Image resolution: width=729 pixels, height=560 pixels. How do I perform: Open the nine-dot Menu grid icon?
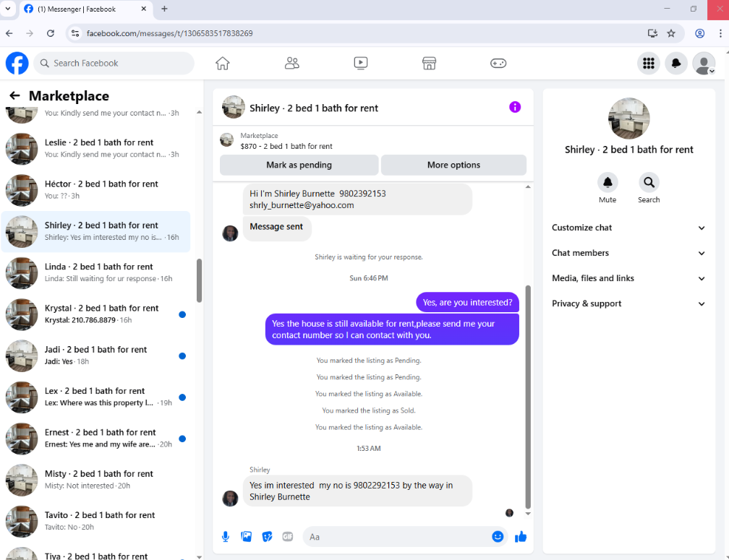tap(649, 63)
